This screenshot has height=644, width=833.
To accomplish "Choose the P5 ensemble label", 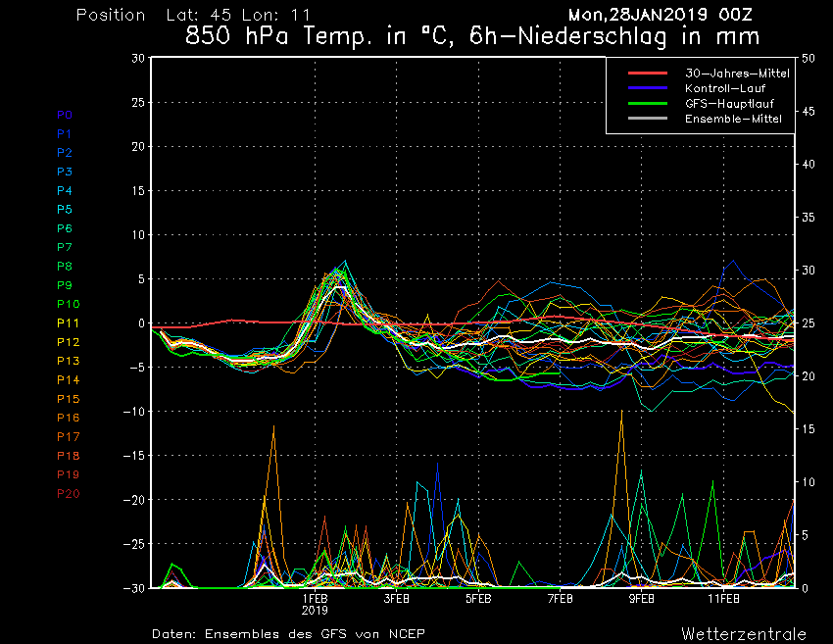I will tap(65, 210).
